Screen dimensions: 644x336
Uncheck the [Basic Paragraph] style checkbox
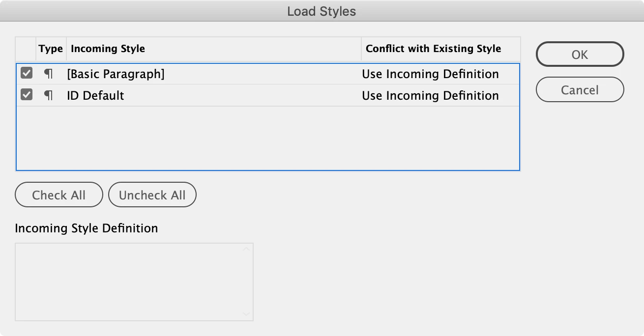27,74
